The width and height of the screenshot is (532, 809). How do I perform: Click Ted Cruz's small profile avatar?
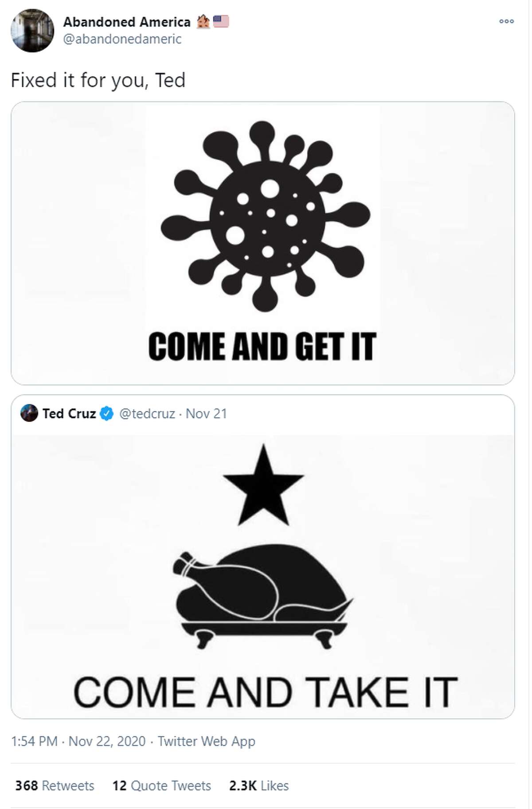[29, 413]
